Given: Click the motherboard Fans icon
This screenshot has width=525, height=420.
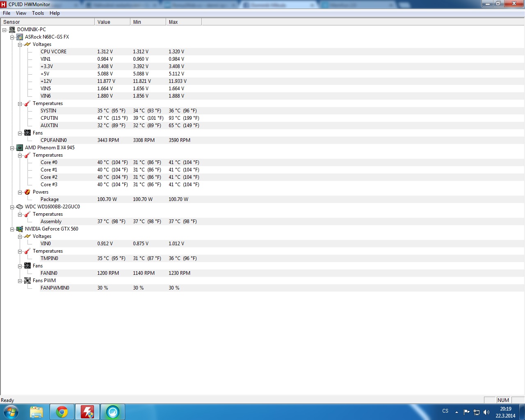Looking at the screenshot, I should [x=27, y=133].
